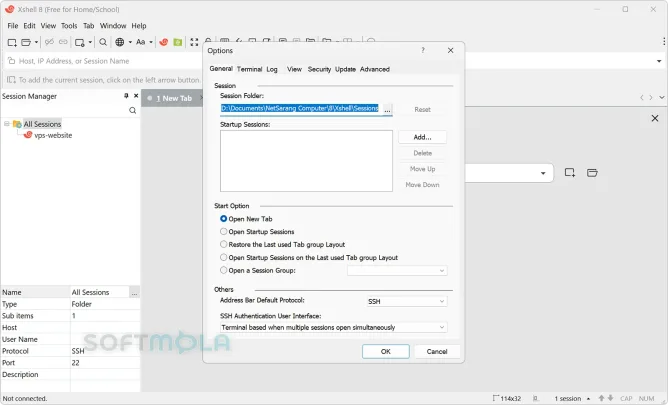Viewport: 668px width, 405px height.
Task: Click the Aa font toolbar icon
Action: pyautogui.click(x=141, y=42)
